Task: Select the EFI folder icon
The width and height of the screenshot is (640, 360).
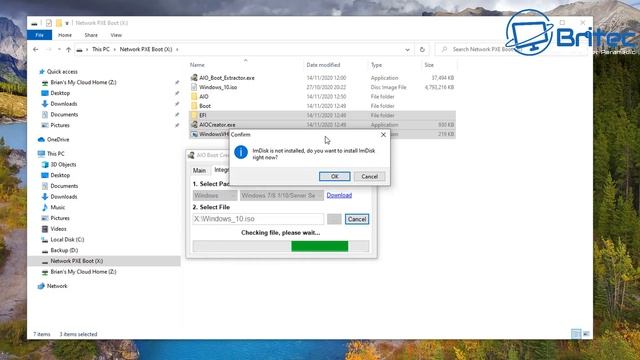Action: [x=194, y=115]
